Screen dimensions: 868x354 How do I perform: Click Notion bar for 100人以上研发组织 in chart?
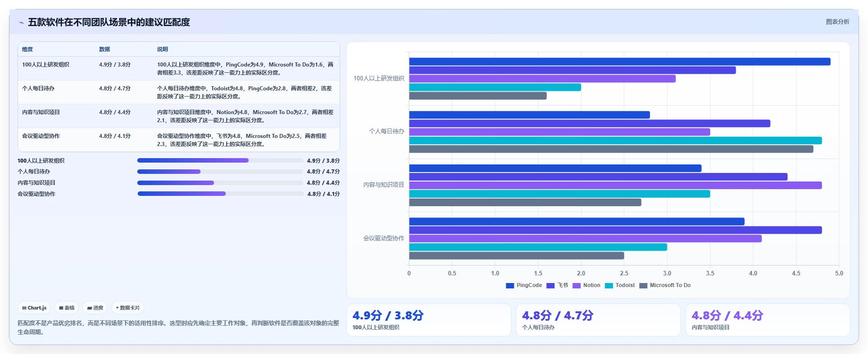click(542, 79)
